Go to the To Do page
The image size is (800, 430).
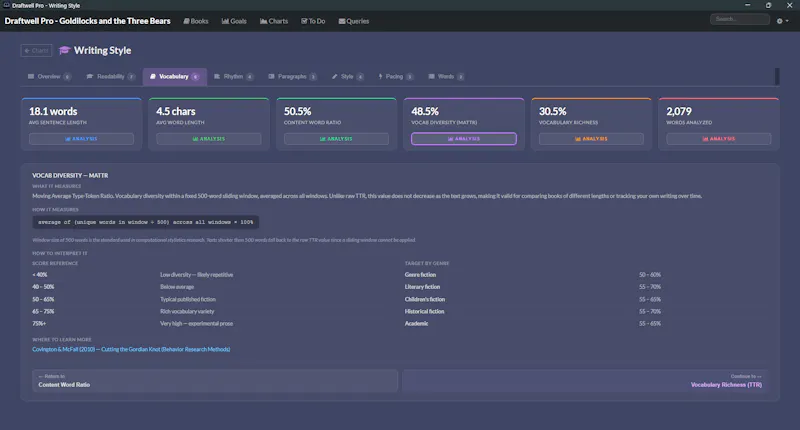pyautogui.click(x=313, y=21)
